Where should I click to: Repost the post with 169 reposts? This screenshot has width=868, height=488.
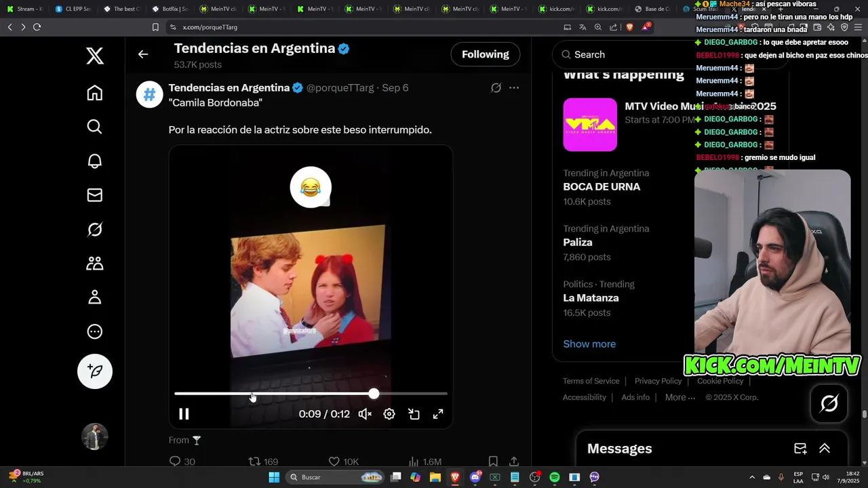click(263, 462)
